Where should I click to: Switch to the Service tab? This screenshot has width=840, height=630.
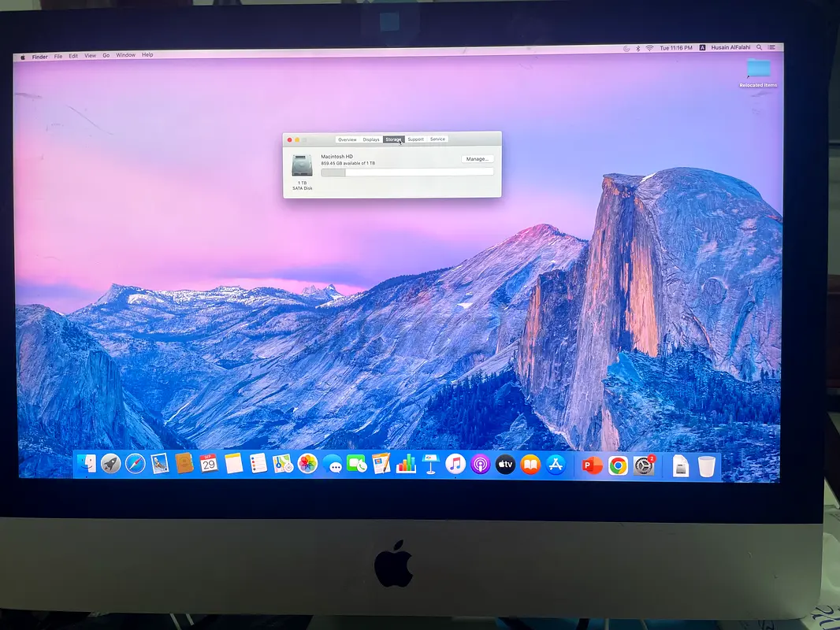(x=437, y=139)
